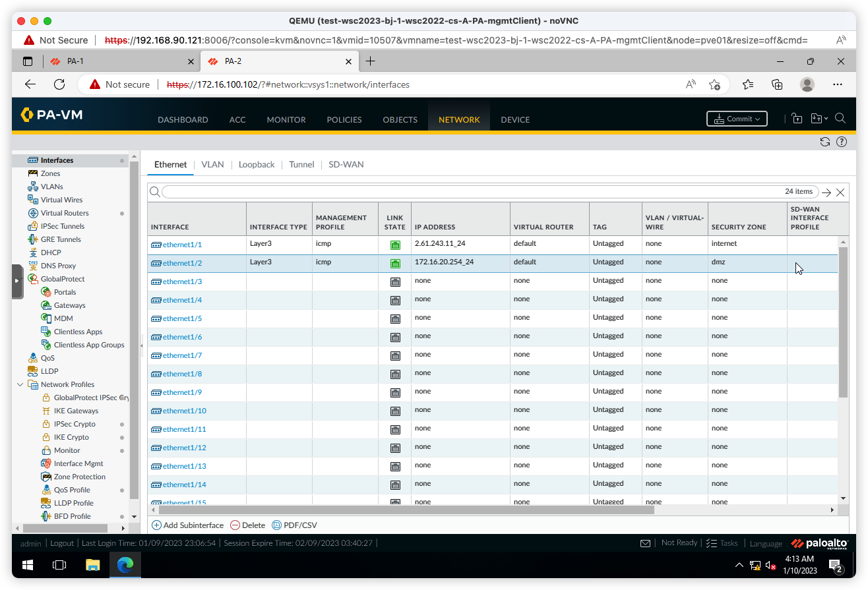Click the interfaces search filter field
868x590 pixels.
(489, 192)
